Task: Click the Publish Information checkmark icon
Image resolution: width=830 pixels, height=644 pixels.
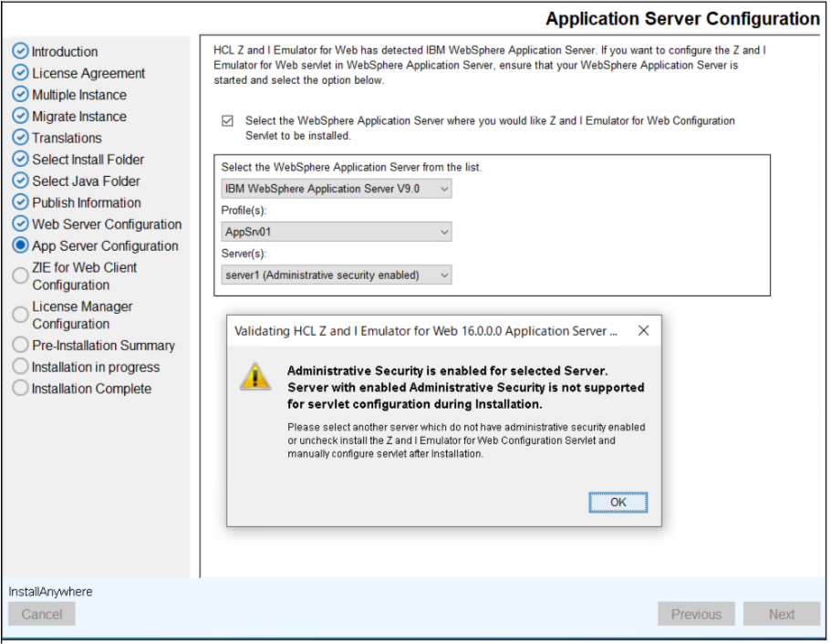Action: click(20, 203)
